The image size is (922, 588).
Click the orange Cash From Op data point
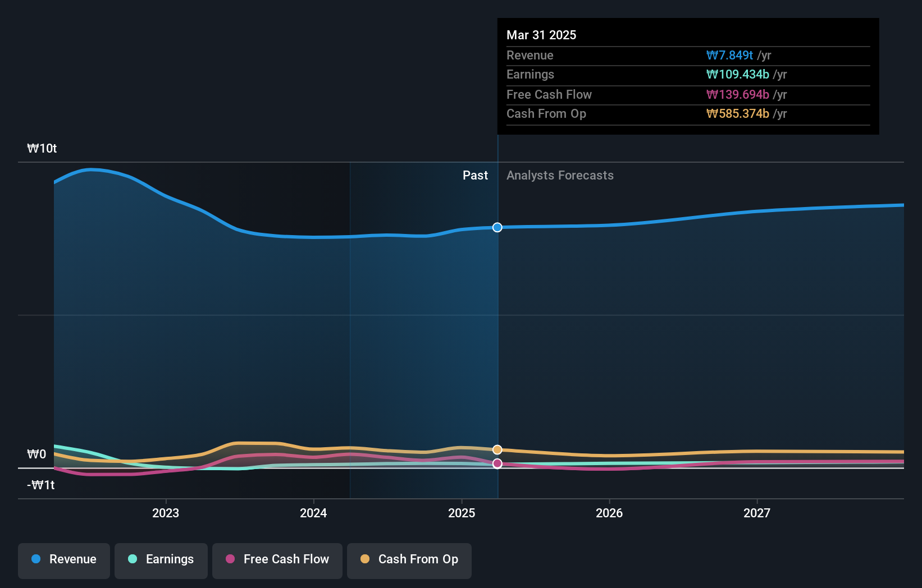497,449
